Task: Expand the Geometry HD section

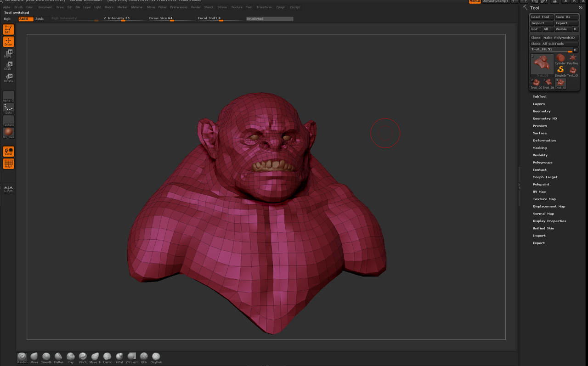Action: pos(545,118)
